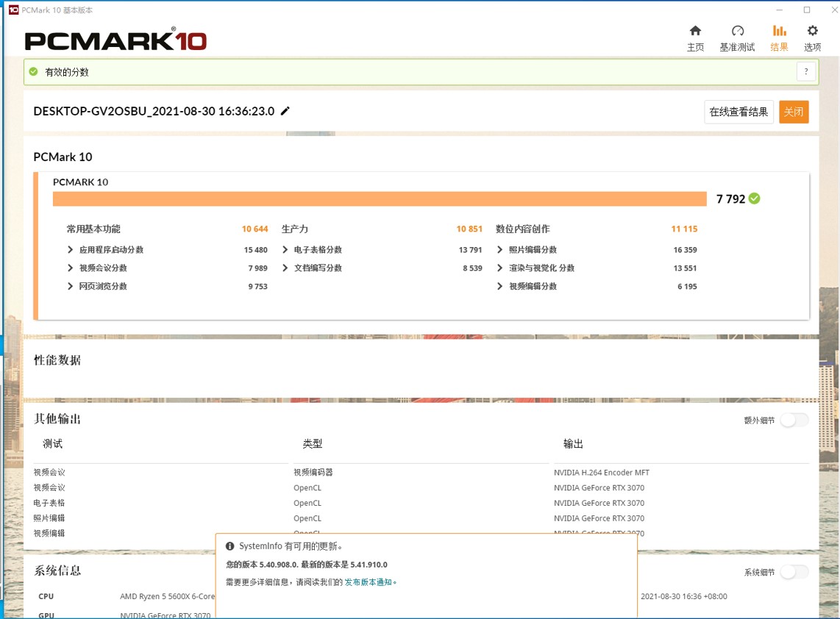Viewport: 840px width, 619px height.
Task: Click the question mark help button
Action: [x=805, y=71]
